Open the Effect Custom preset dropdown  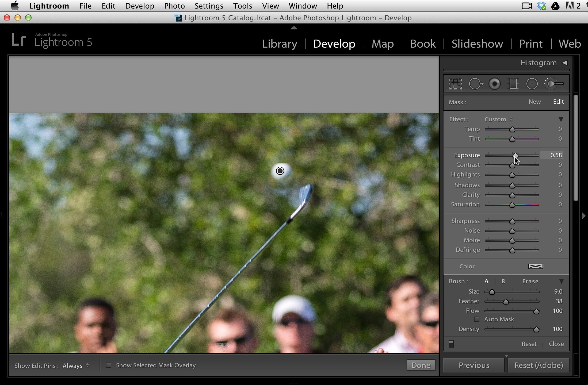[x=499, y=119]
